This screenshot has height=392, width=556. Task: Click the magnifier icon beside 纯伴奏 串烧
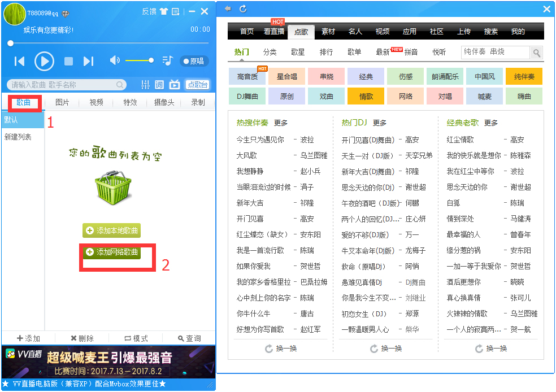click(536, 52)
